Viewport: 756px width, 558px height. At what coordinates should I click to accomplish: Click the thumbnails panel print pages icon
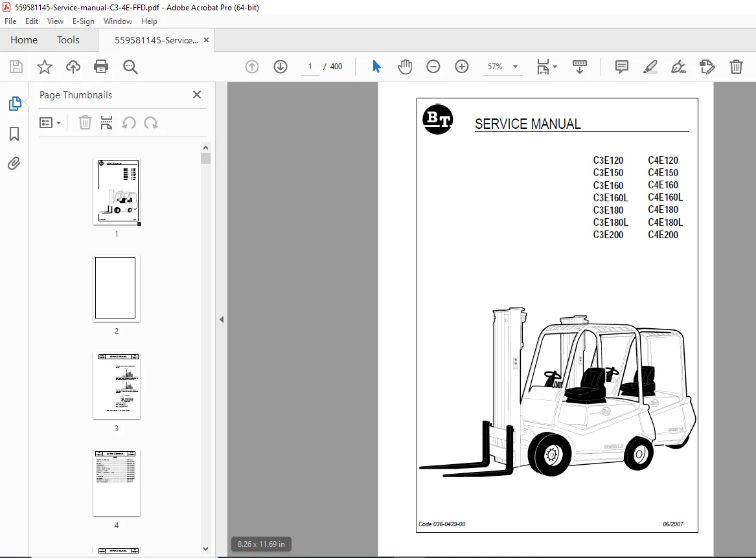(106, 123)
